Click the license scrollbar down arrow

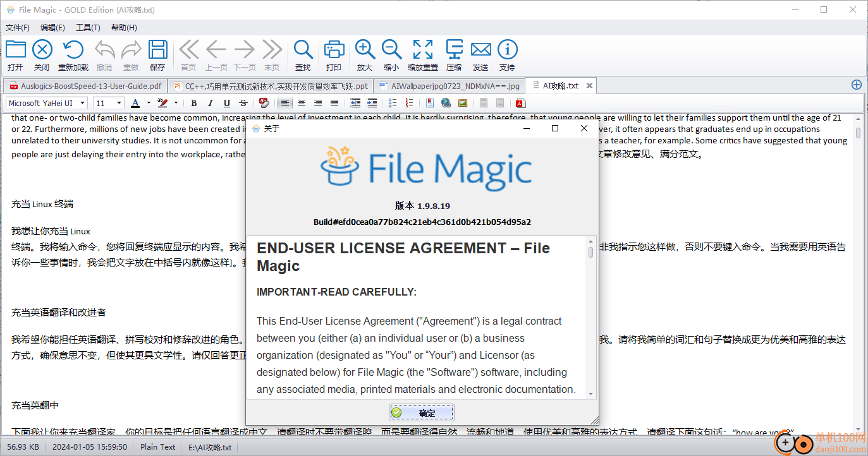(x=591, y=394)
